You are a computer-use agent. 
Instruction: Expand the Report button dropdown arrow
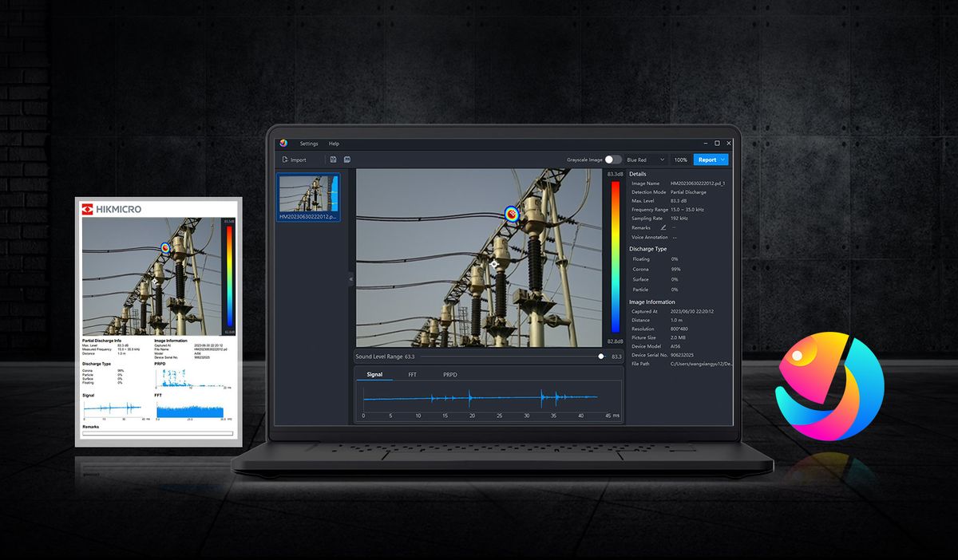coord(722,160)
